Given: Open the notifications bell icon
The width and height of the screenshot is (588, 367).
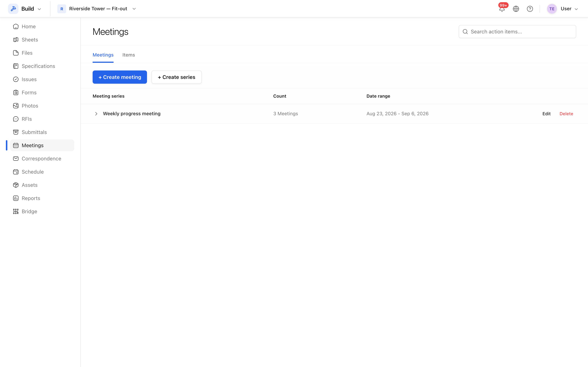Looking at the screenshot, I should pyautogui.click(x=502, y=9).
